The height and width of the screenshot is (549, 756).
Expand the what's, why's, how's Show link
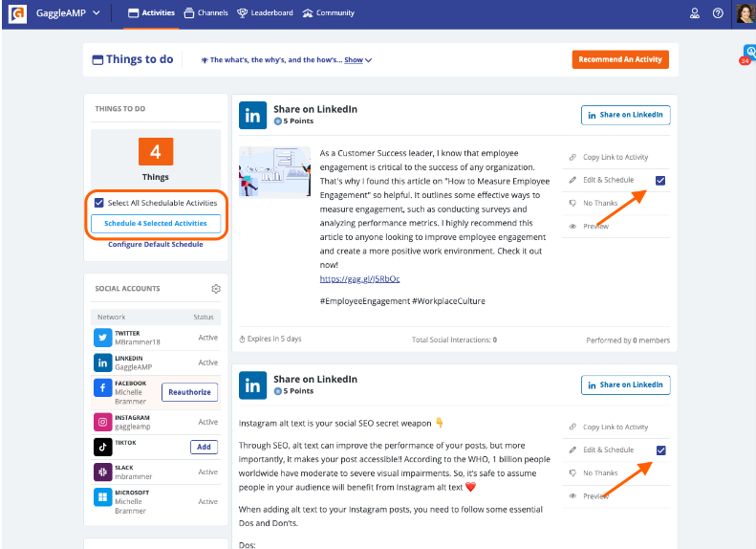tap(357, 60)
